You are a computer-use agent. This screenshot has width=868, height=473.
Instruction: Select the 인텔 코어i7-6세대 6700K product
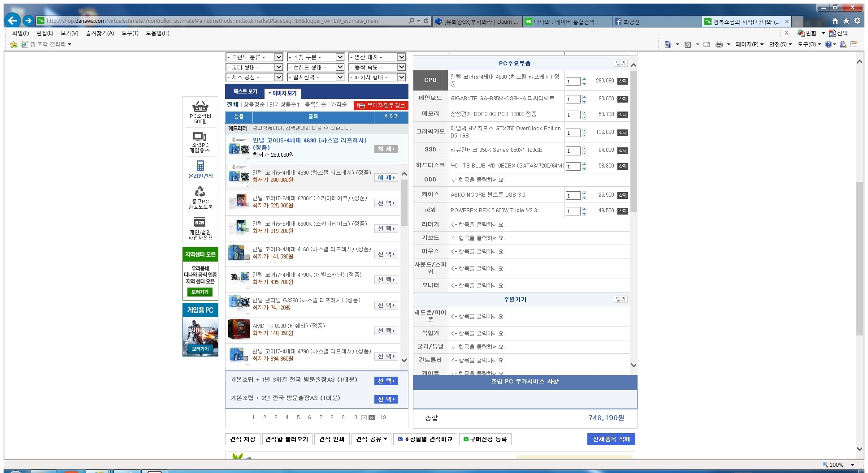click(x=386, y=203)
